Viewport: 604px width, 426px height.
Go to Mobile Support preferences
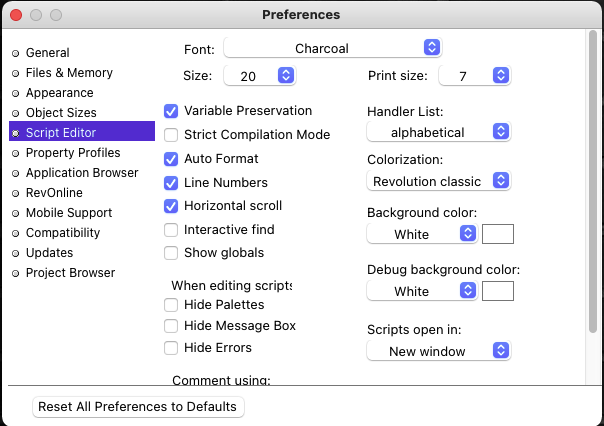(x=69, y=213)
